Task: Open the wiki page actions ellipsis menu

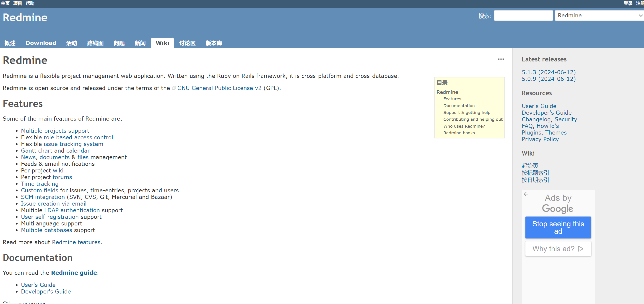Action: click(x=501, y=59)
